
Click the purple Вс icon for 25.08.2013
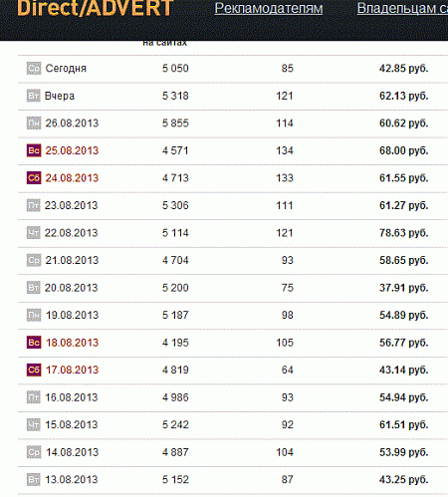tap(34, 150)
